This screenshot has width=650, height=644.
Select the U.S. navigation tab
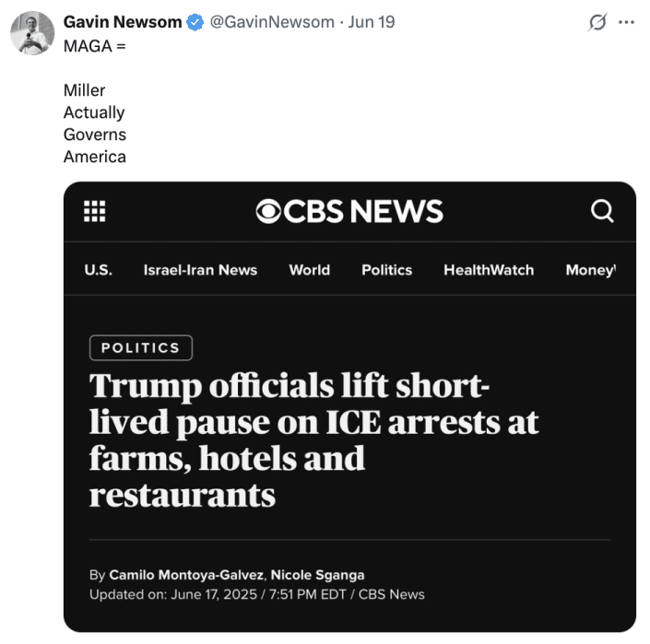pos(98,270)
